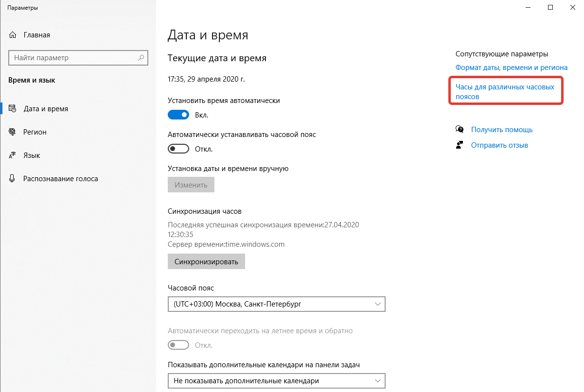Image resolution: width=584 pixels, height=392 pixels.
Task: Click the Регион globe icon
Action: 13,132
